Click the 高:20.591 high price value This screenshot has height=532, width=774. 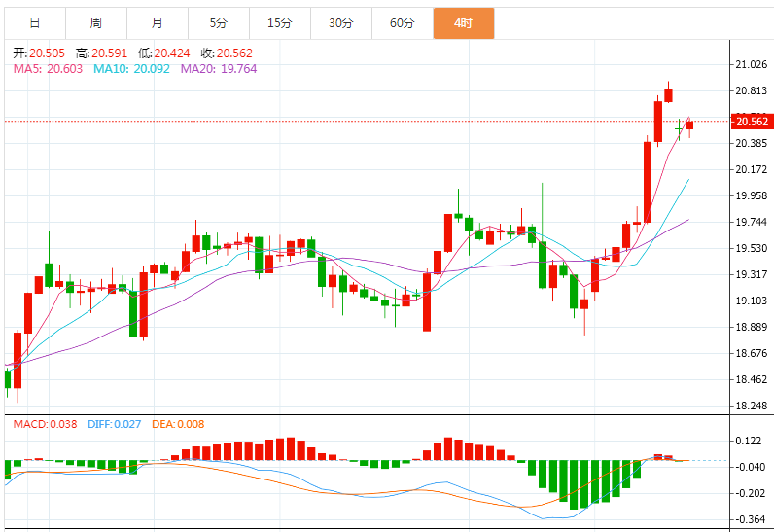[102, 53]
